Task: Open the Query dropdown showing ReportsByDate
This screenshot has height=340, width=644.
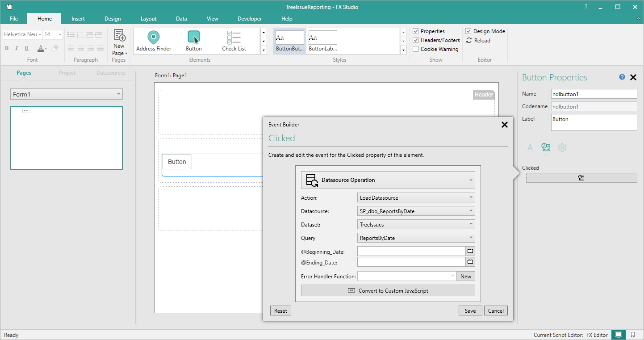Action: point(416,238)
